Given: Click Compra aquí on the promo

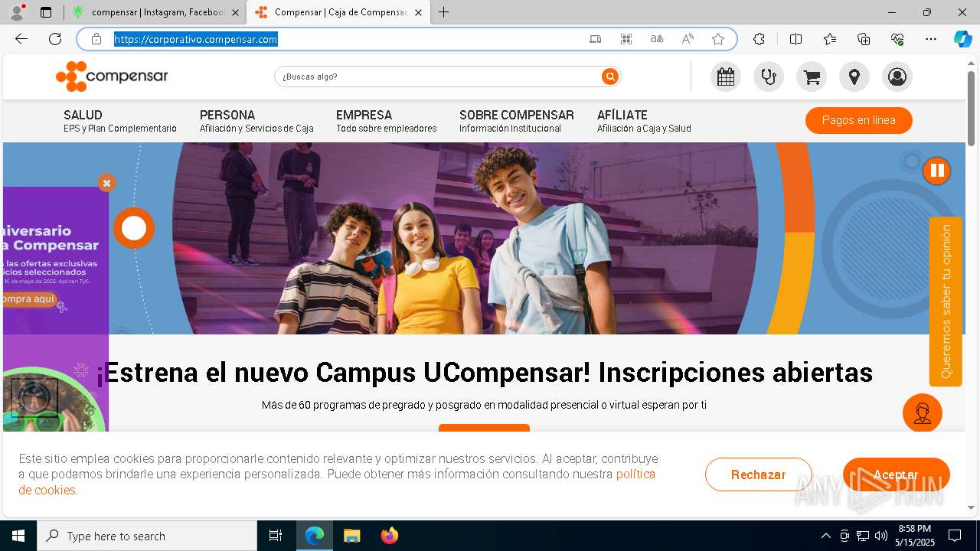Looking at the screenshot, I should (29, 299).
